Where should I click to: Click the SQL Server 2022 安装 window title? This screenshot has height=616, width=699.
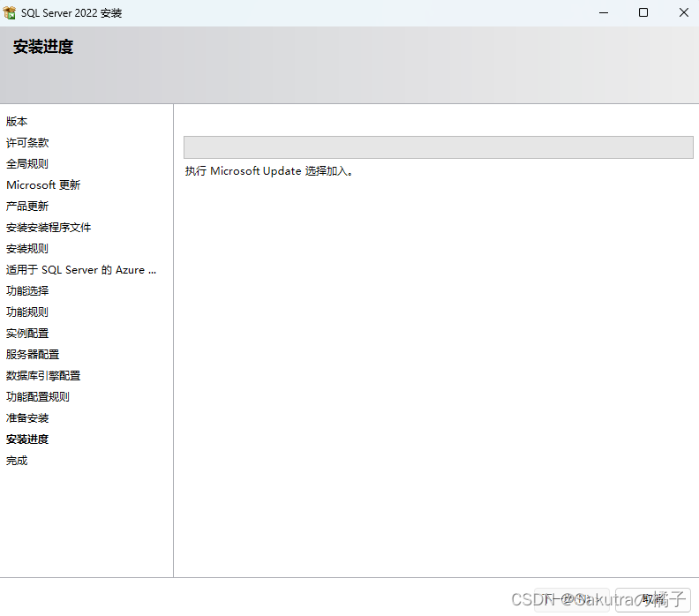click(x=71, y=13)
